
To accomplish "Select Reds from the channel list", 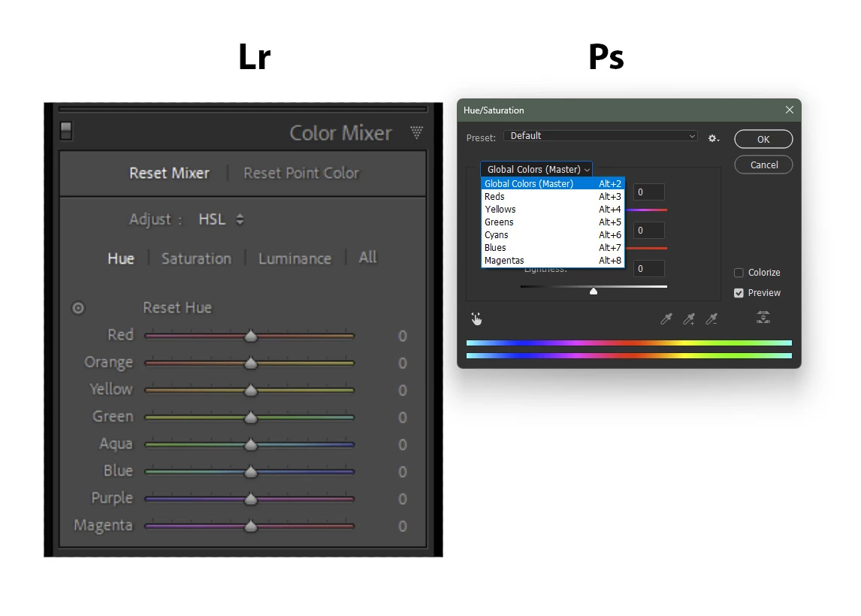I will [552, 197].
